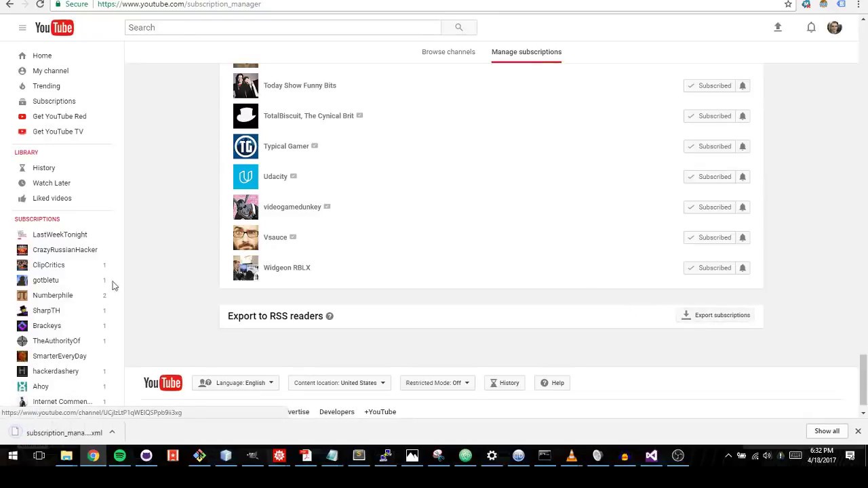The image size is (868, 488).
Task: Click the Udacity channel avatar
Action: click(x=245, y=177)
